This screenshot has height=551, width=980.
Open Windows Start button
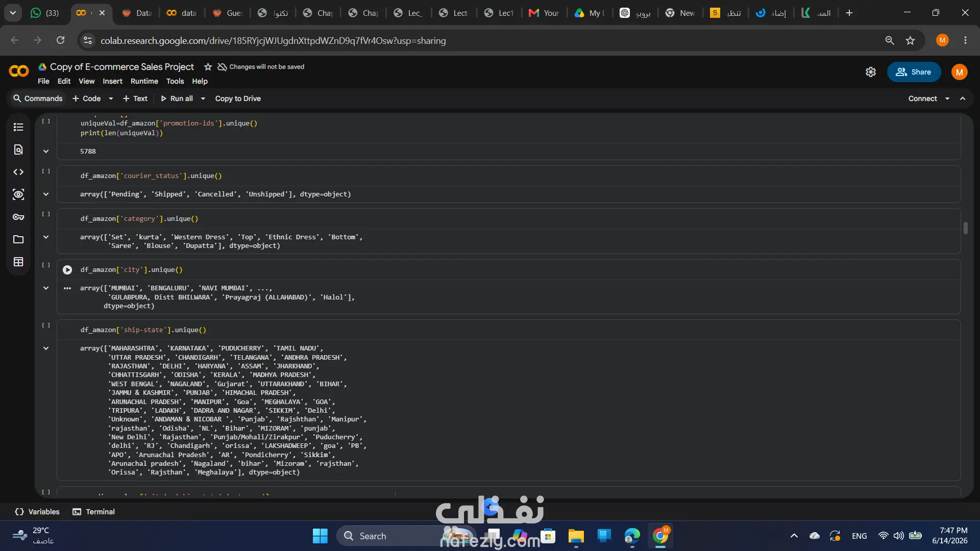pyautogui.click(x=320, y=536)
